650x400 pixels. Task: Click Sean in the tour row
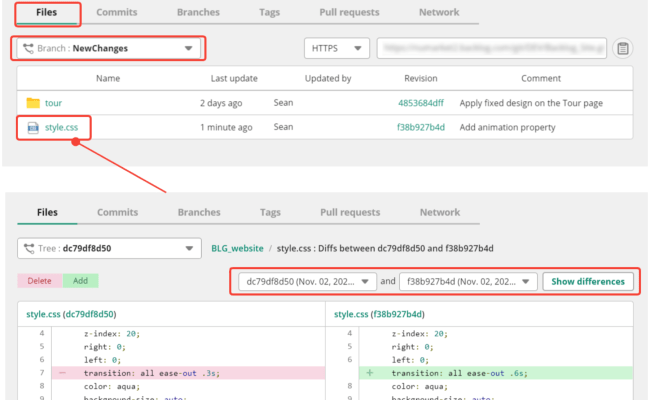283,102
